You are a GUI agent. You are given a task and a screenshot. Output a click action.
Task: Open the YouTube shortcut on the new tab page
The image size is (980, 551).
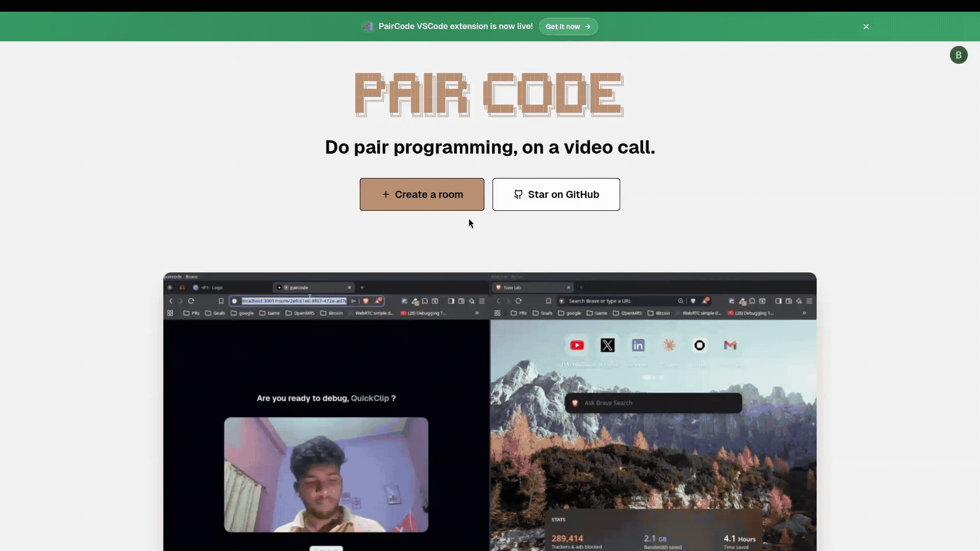point(577,345)
